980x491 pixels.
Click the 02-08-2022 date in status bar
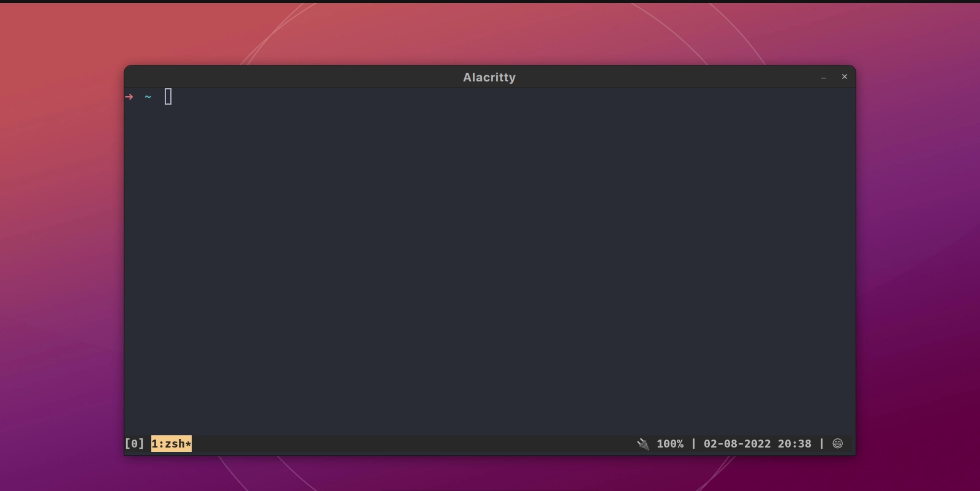tap(737, 444)
